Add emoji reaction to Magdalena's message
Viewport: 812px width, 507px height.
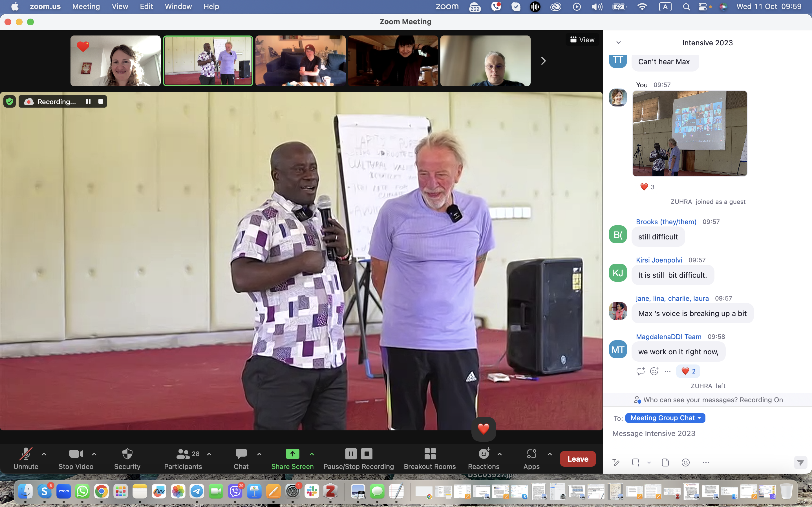click(x=654, y=371)
